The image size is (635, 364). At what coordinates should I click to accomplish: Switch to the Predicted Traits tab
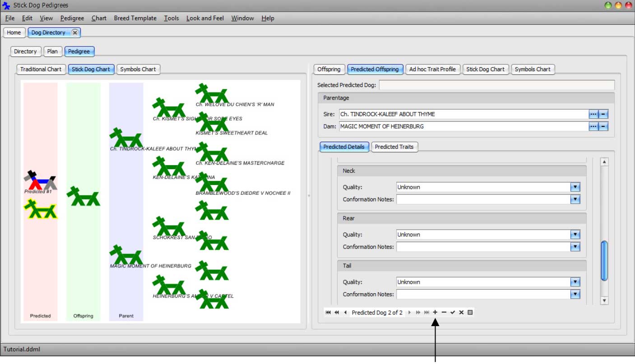(394, 147)
